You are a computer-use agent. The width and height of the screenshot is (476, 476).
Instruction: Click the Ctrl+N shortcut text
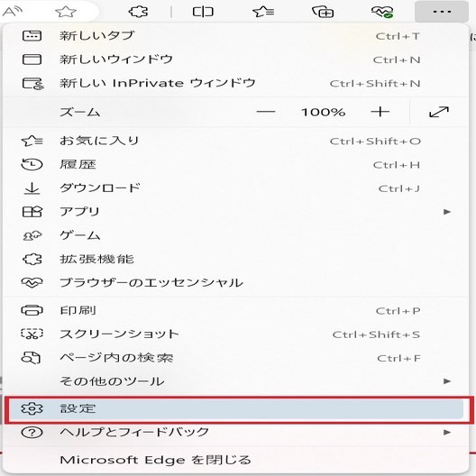click(x=397, y=60)
